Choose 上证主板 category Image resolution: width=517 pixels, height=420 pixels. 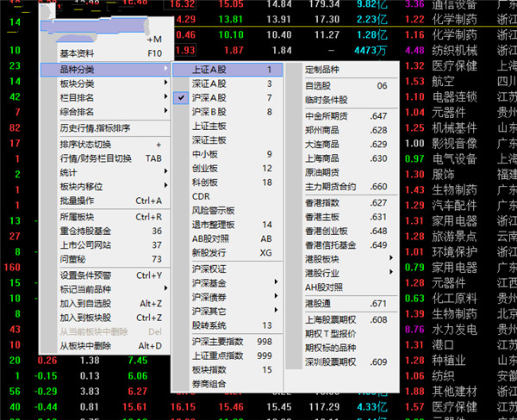coord(227,127)
